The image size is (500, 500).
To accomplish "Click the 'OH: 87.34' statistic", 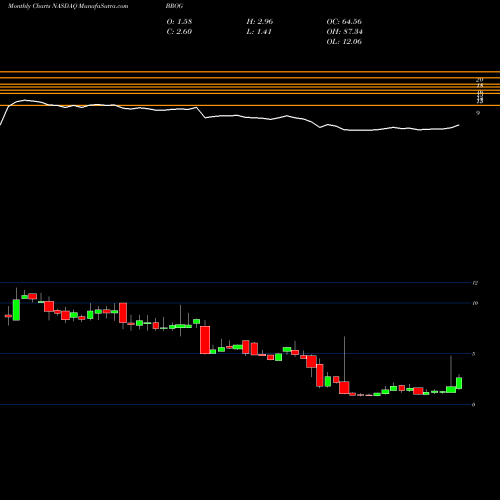I will click(x=344, y=31).
